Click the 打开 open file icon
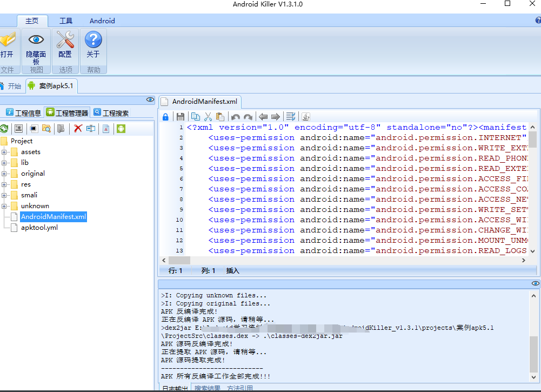 [7, 39]
